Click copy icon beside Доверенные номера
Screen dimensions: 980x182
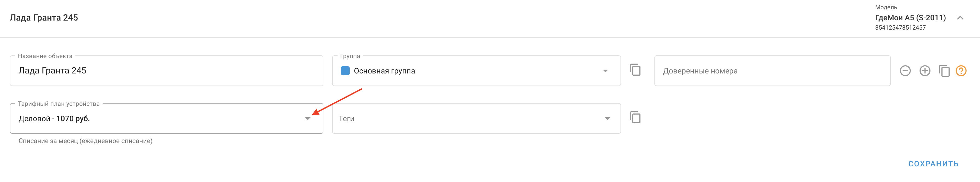[944, 71]
